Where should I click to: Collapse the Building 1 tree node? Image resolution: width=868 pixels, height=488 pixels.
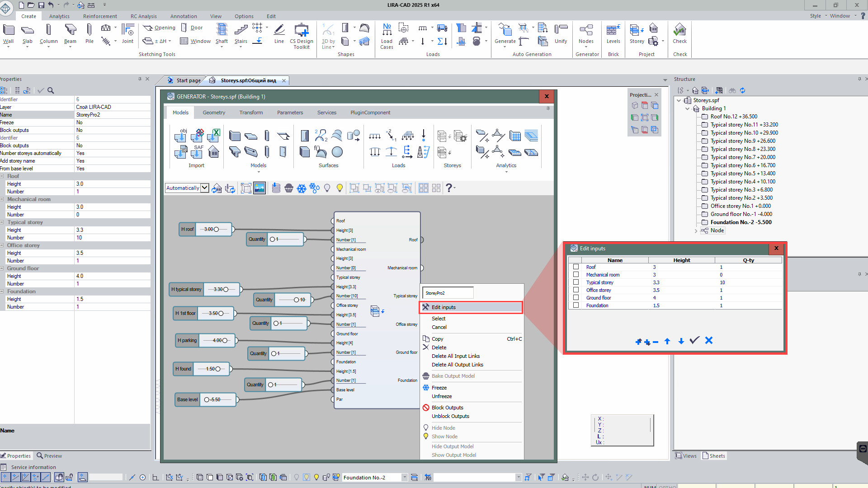pos(688,108)
